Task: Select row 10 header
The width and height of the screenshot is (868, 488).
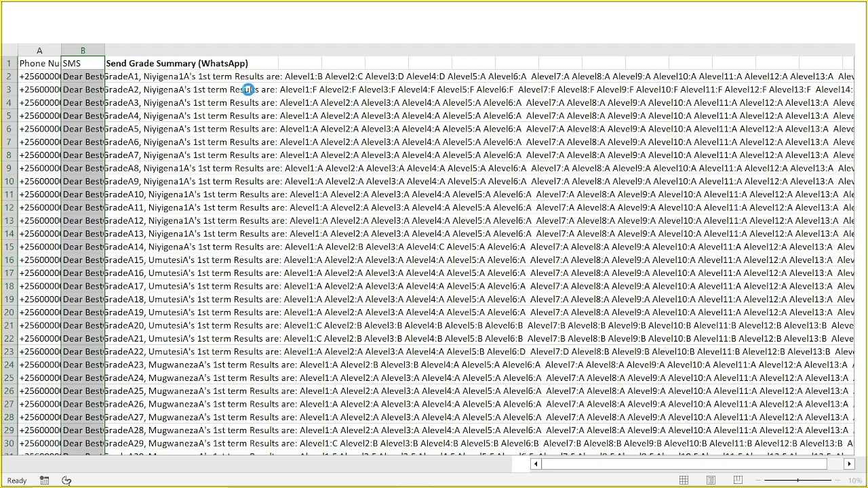Action: (x=9, y=181)
